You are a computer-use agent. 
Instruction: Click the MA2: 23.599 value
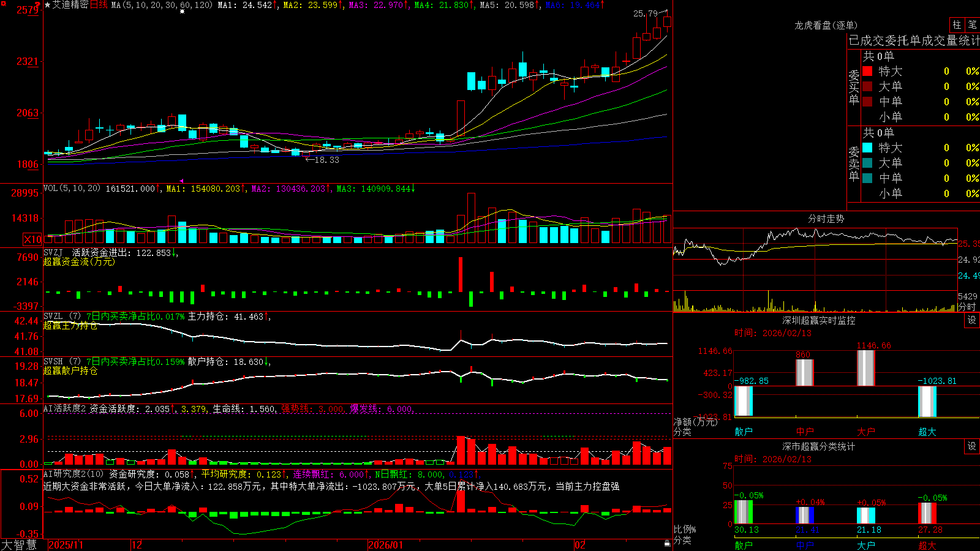312,5
